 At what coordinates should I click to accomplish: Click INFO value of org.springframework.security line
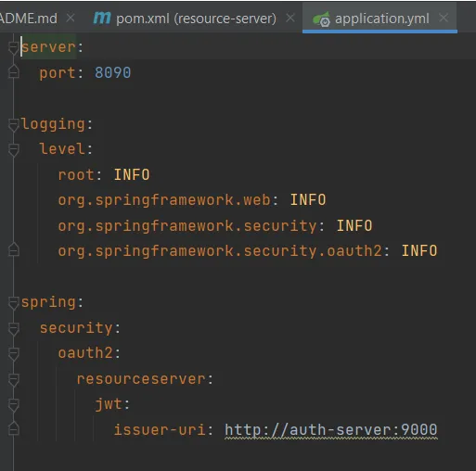(354, 226)
